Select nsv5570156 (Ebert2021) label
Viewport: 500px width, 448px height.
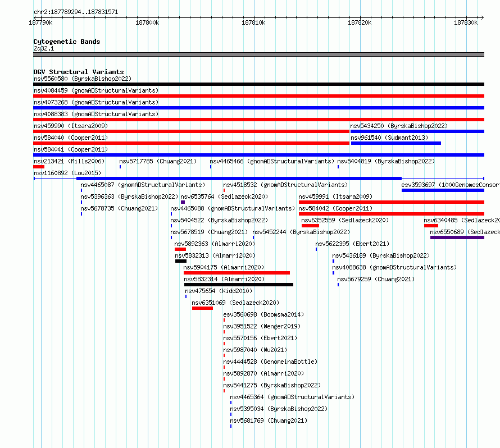(260, 338)
